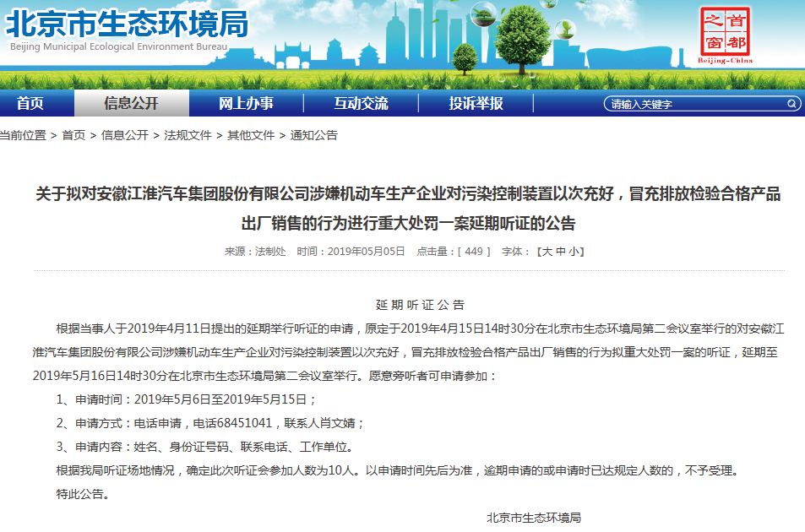
Task: Set font size to 中
Action: pos(560,252)
